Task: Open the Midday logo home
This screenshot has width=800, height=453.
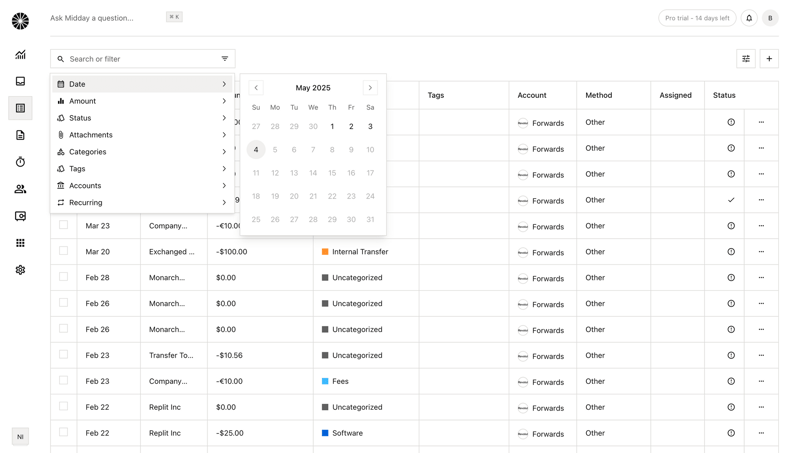Action: coord(20,21)
